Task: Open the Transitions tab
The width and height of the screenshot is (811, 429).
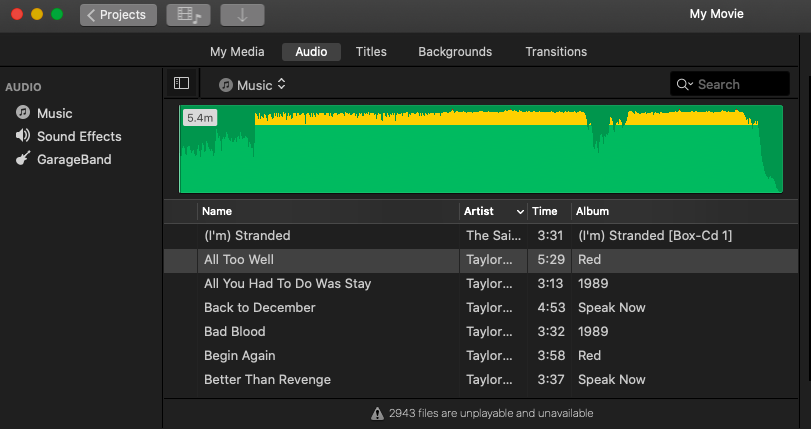Action: (556, 52)
